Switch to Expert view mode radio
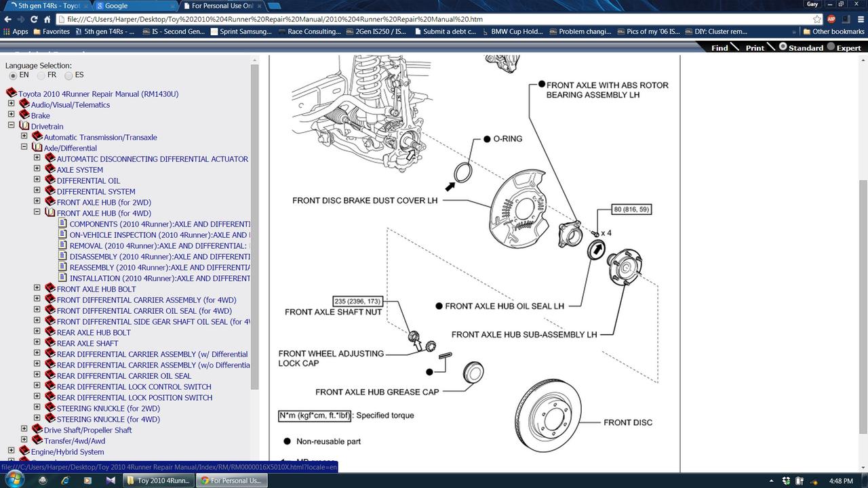 (x=830, y=47)
